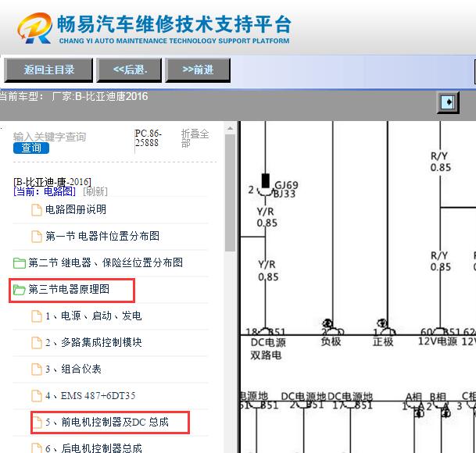Screen dimensions: 476x453
Task: Click the open folder icon of 第三节
Action: tap(19, 290)
